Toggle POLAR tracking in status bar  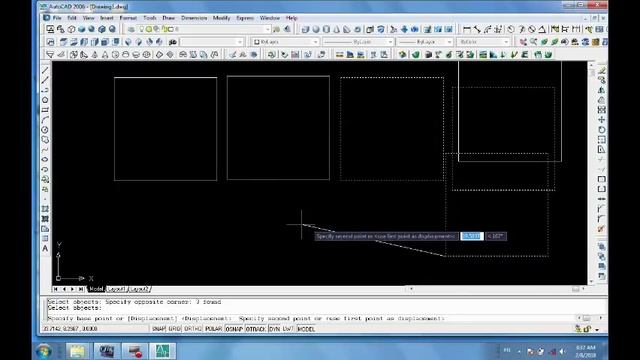pyautogui.click(x=213, y=329)
